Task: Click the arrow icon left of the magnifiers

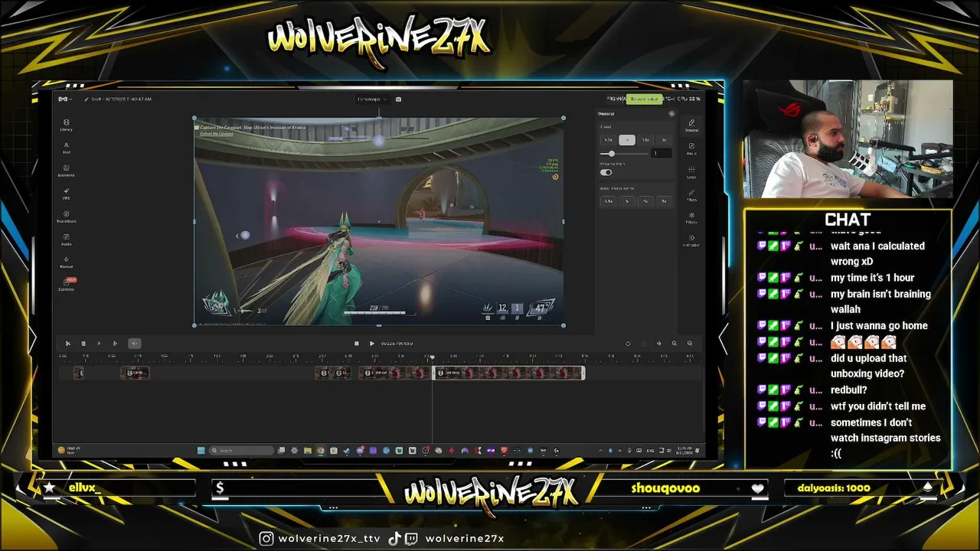Action: click(x=658, y=344)
